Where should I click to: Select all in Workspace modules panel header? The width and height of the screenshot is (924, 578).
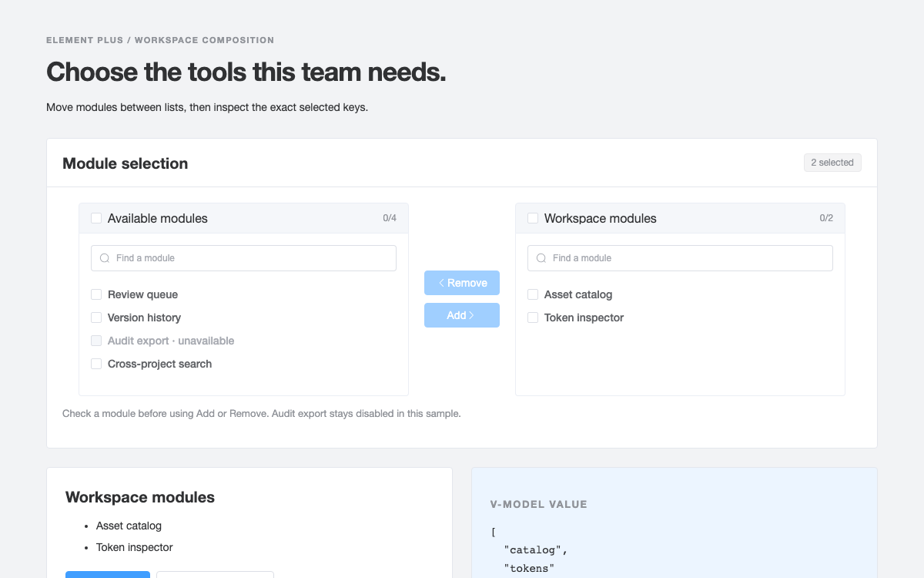click(533, 218)
